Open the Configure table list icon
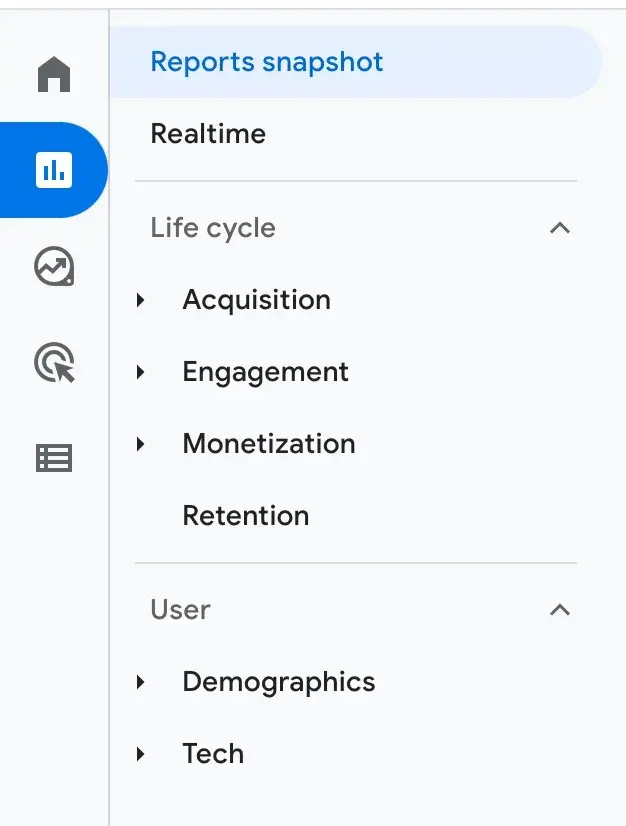The height and width of the screenshot is (826, 626). 54,458
